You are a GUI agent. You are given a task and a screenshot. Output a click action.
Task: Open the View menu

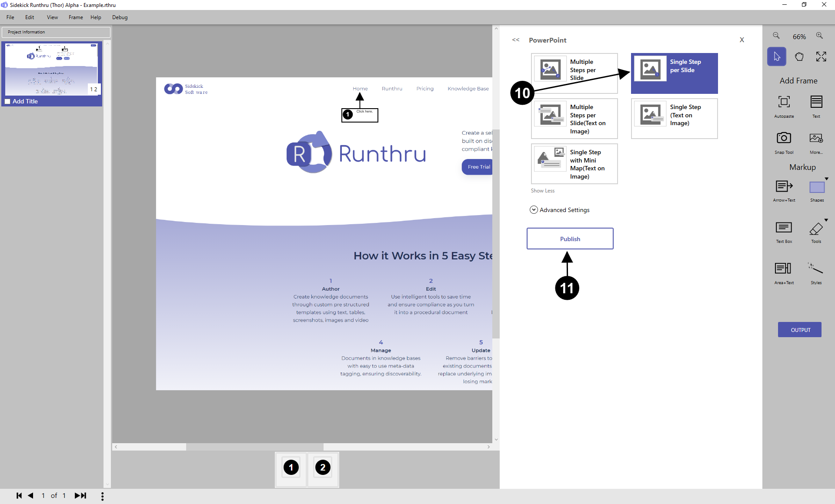[52, 17]
